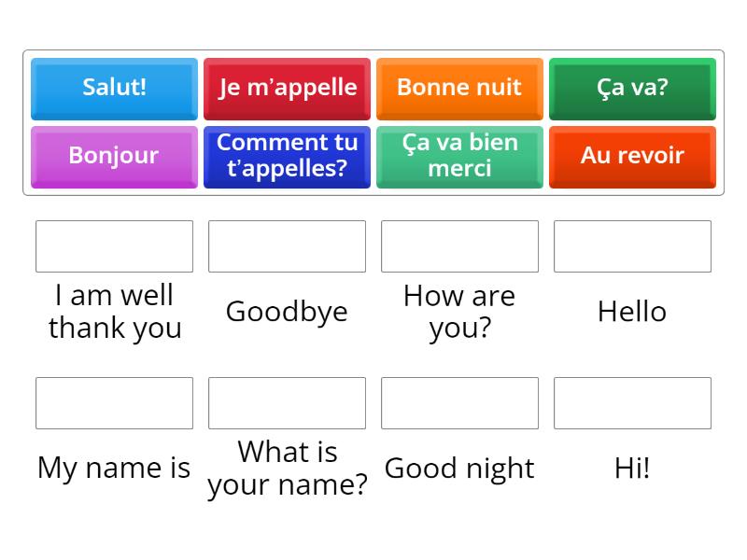747x560 pixels.
Task: Click the slot above 'I am well thank you'
Action: [114, 246]
